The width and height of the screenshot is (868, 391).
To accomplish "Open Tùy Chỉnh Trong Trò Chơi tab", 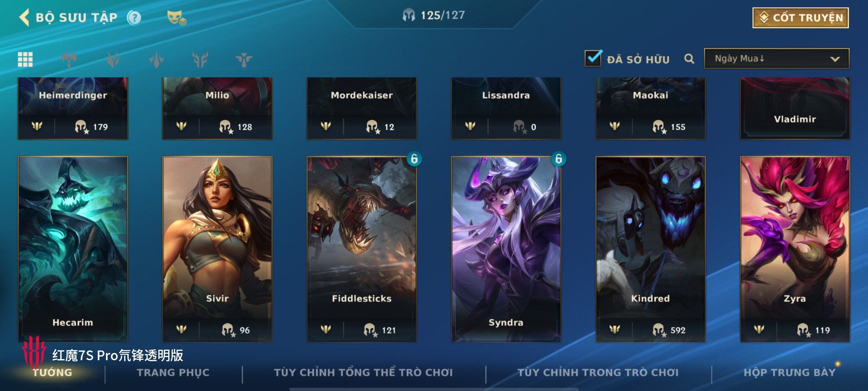I will [x=598, y=373].
